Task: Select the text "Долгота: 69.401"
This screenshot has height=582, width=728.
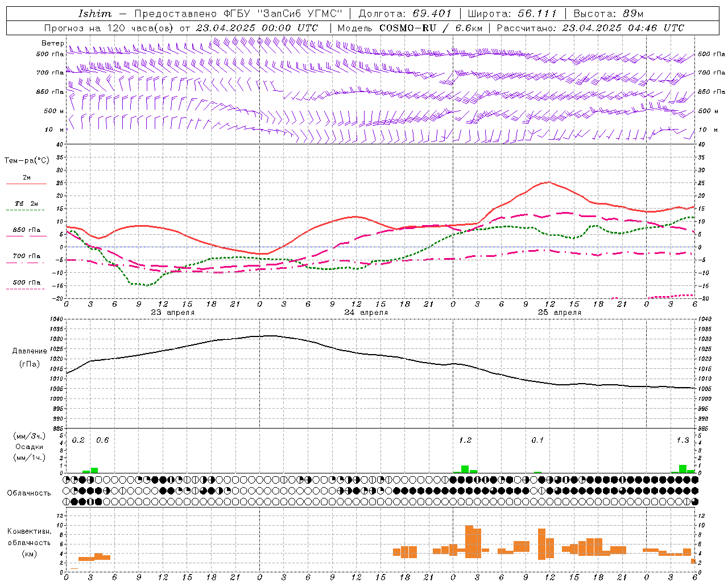Action: click(405, 14)
